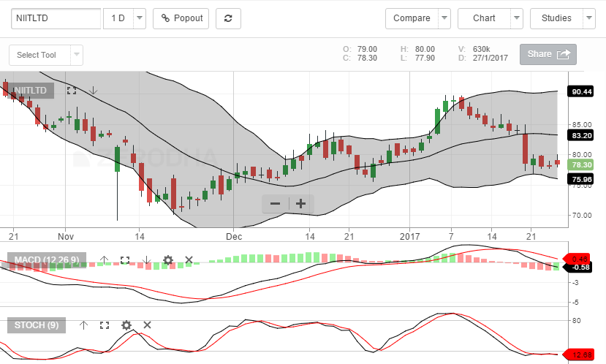Select the 1 D interval button

pos(118,18)
